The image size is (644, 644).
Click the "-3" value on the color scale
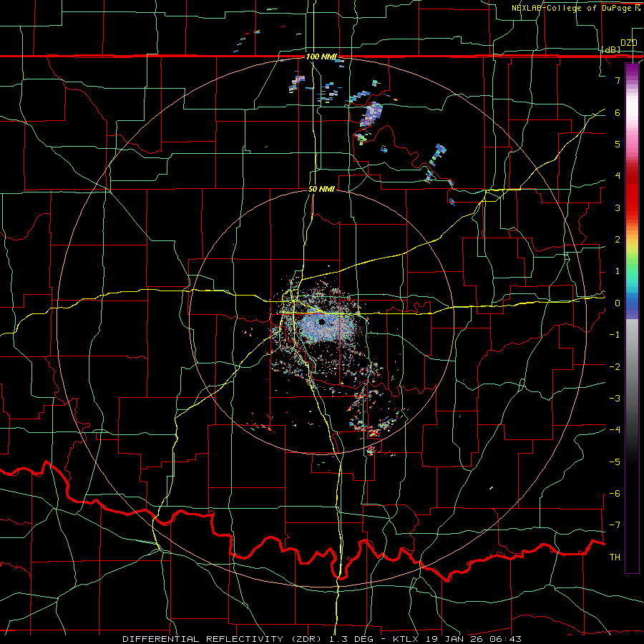pyautogui.click(x=615, y=398)
